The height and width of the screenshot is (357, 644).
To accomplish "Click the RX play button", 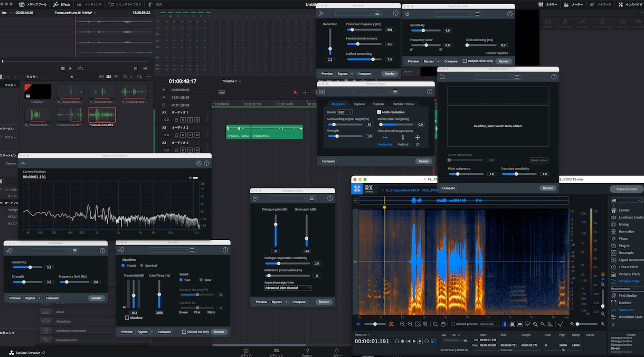I will pyautogui.click(x=415, y=341).
